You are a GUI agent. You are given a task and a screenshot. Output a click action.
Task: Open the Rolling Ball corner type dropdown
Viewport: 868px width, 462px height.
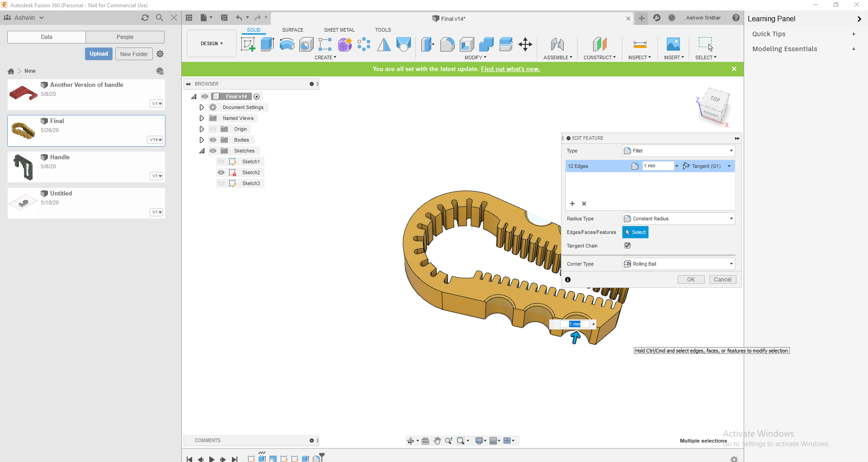tap(679, 264)
